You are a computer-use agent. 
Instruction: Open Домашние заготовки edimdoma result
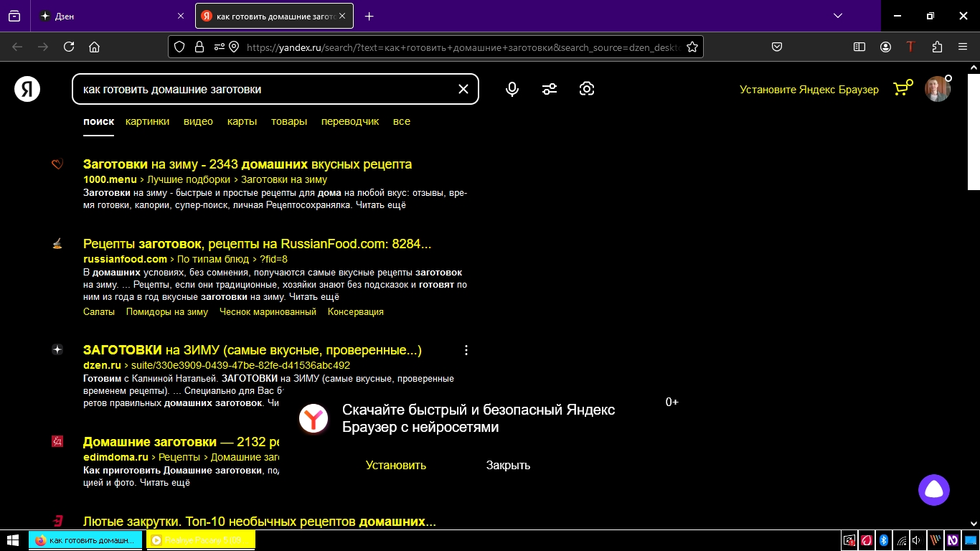(181, 442)
